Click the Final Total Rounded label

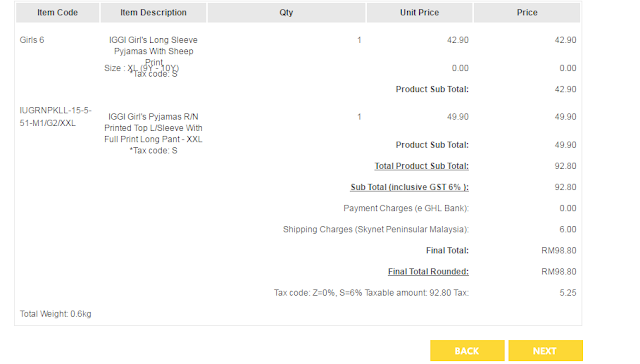(428, 271)
